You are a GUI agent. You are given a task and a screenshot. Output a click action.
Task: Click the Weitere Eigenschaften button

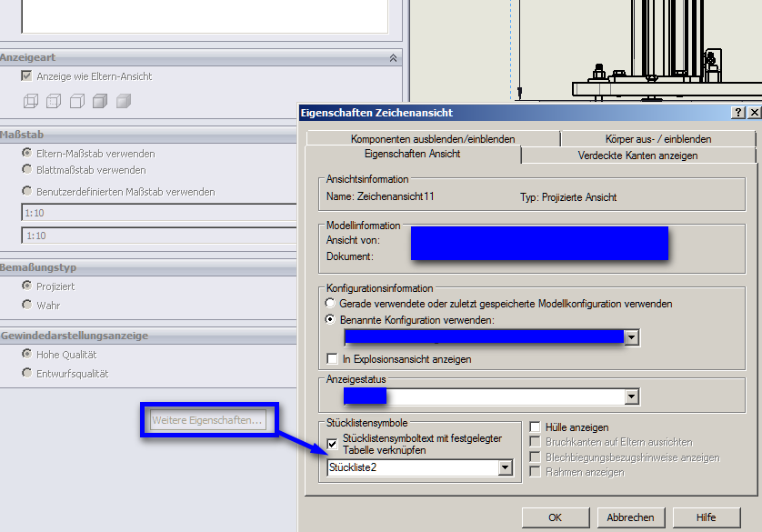pyautogui.click(x=208, y=420)
